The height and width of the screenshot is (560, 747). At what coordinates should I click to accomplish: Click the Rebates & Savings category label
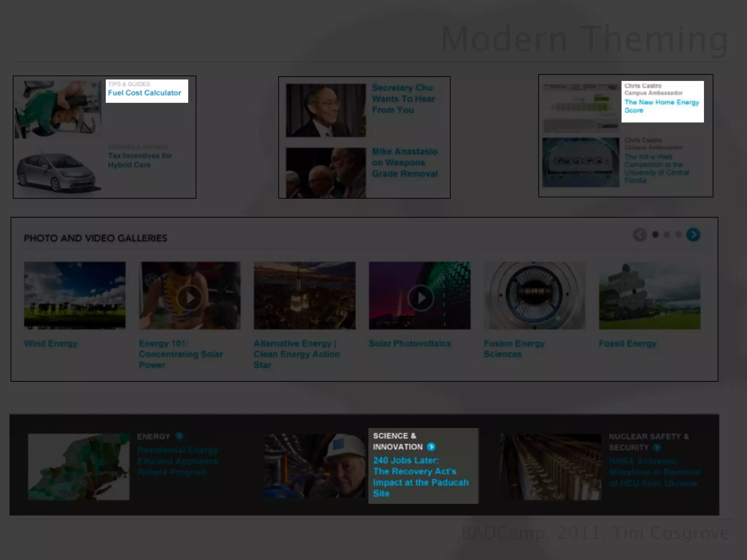tap(138, 147)
